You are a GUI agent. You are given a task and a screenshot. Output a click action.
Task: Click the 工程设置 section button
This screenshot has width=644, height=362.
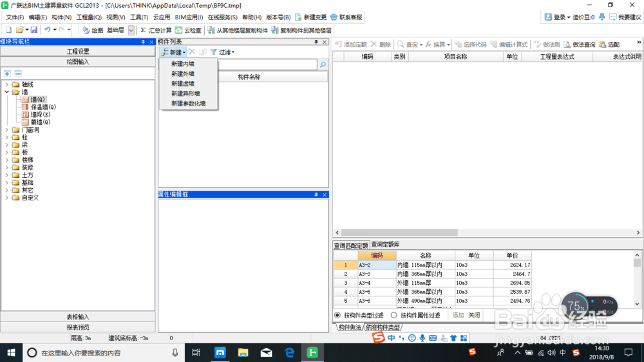click(x=78, y=52)
